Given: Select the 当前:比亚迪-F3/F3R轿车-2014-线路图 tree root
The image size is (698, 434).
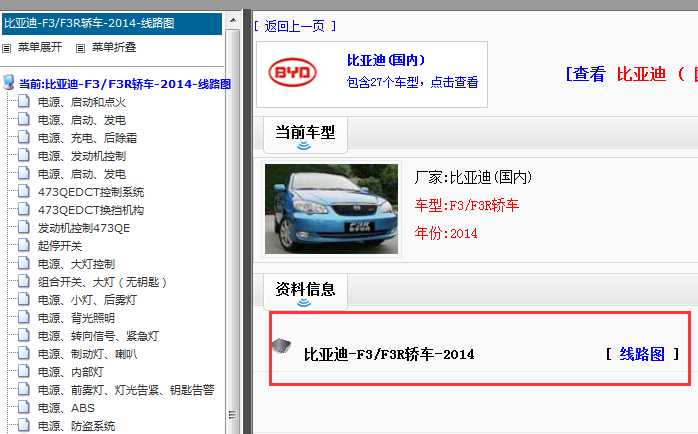Looking at the screenshot, I should click(125, 84).
